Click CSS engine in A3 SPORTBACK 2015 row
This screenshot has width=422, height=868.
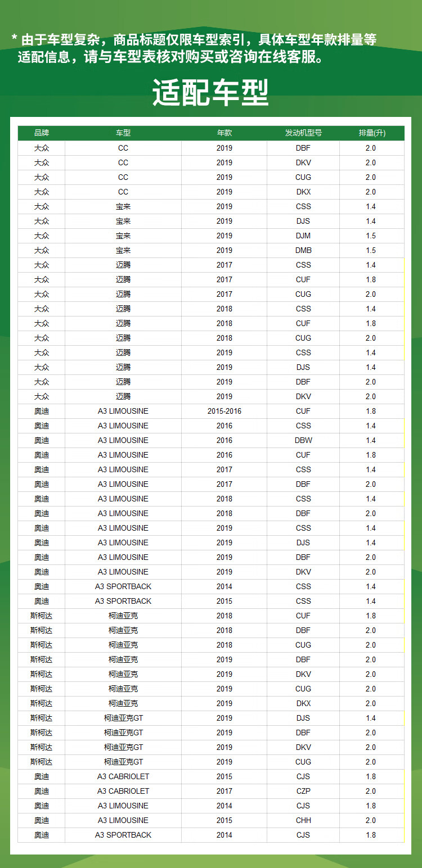click(x=303, y=601)
